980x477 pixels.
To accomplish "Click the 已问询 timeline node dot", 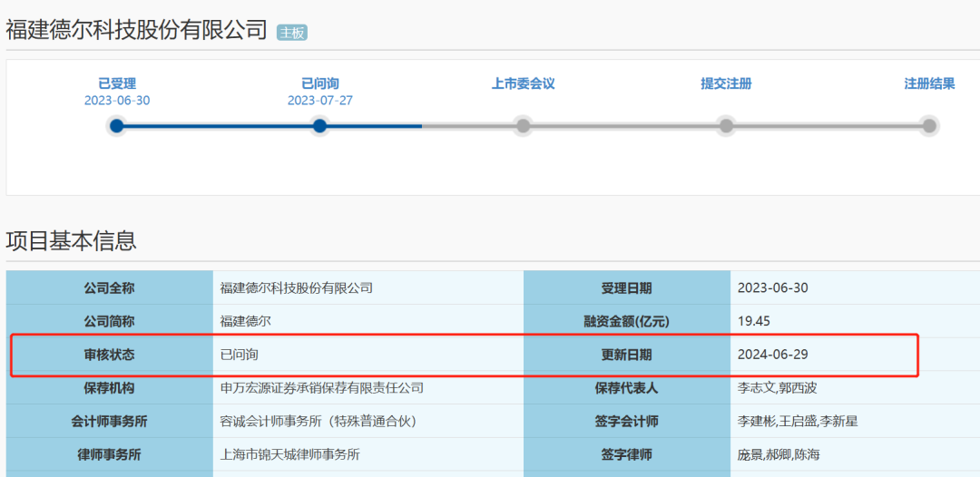I will click(320, 126).
